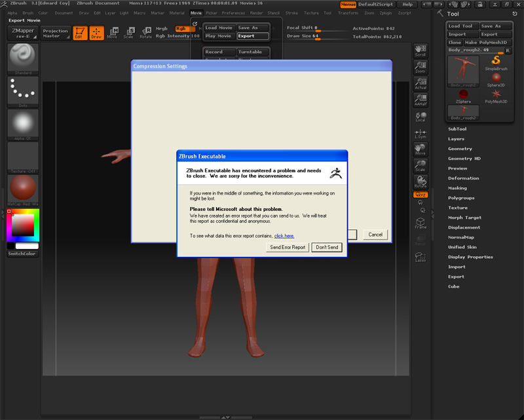
Task: Set the canvas to Actual size
Action: [420, 84]
